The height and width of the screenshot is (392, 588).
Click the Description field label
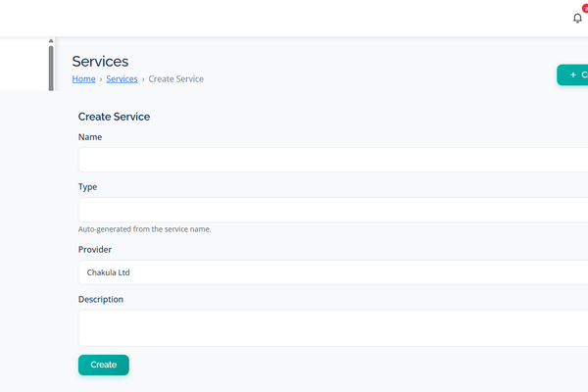[x=101, y=299]
